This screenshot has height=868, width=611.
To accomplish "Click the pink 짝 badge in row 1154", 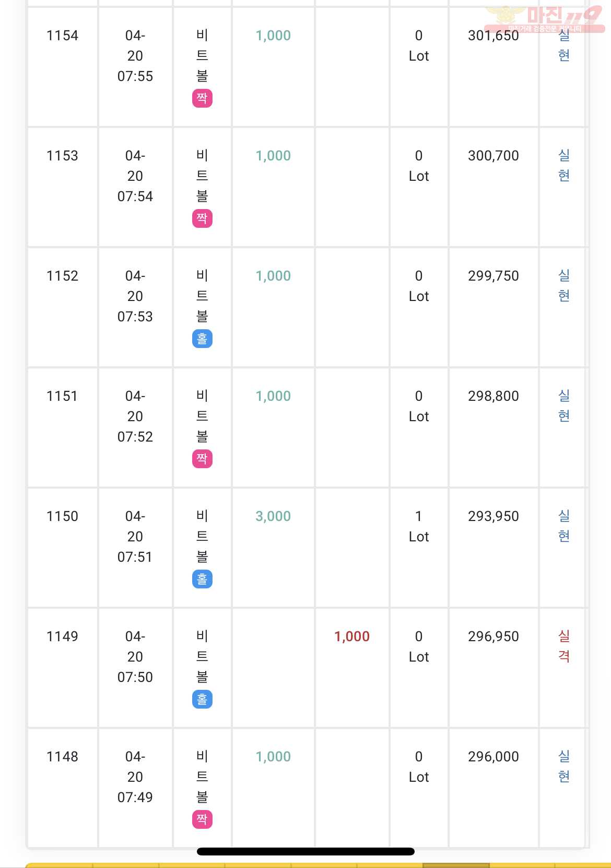I will [x=202, y=98].
